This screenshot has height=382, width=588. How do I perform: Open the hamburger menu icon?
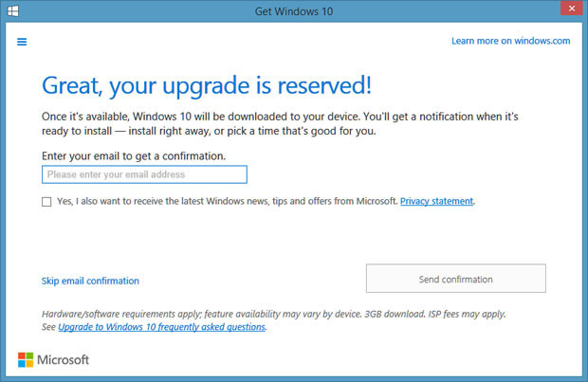click(x=22, y=42)
